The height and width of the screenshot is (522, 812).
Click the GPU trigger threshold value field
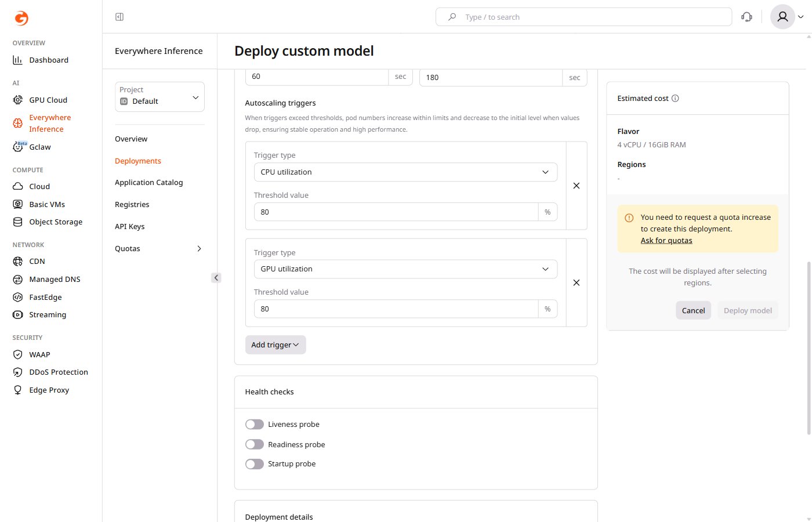tap(396, 309)
